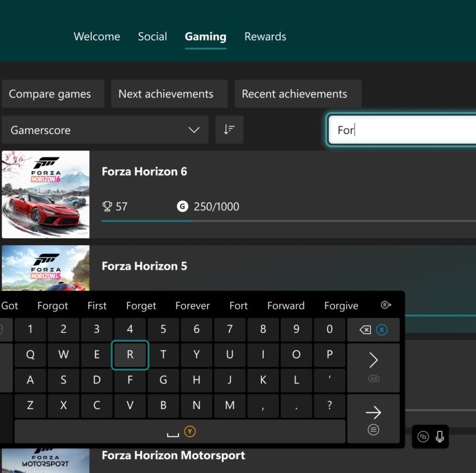Click the keyboard resize icon beside microphone
476x473 pixels.
tap(423, 436)
